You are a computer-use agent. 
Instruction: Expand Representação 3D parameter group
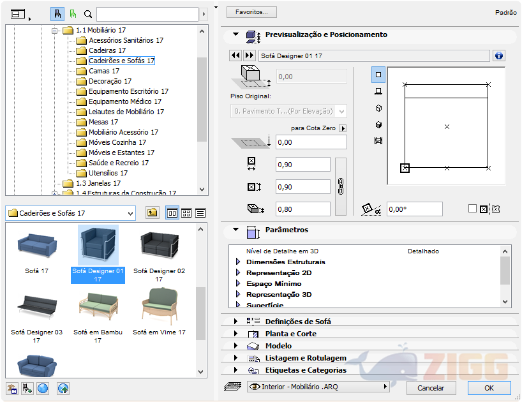click(238, 294)
